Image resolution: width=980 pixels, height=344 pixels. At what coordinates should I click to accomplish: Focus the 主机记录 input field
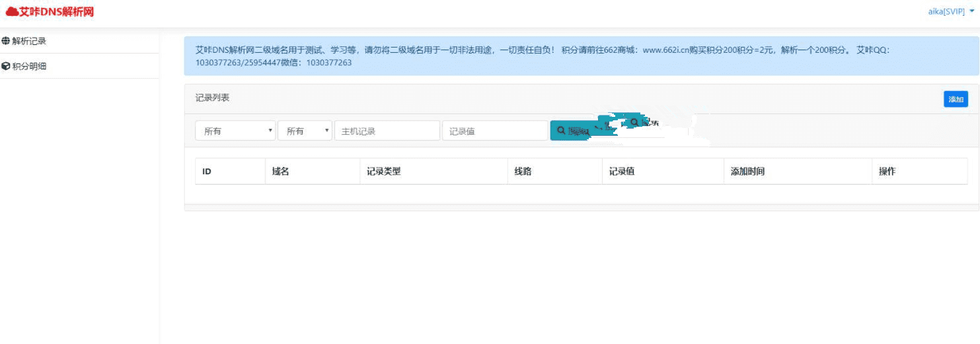point(387,131)
